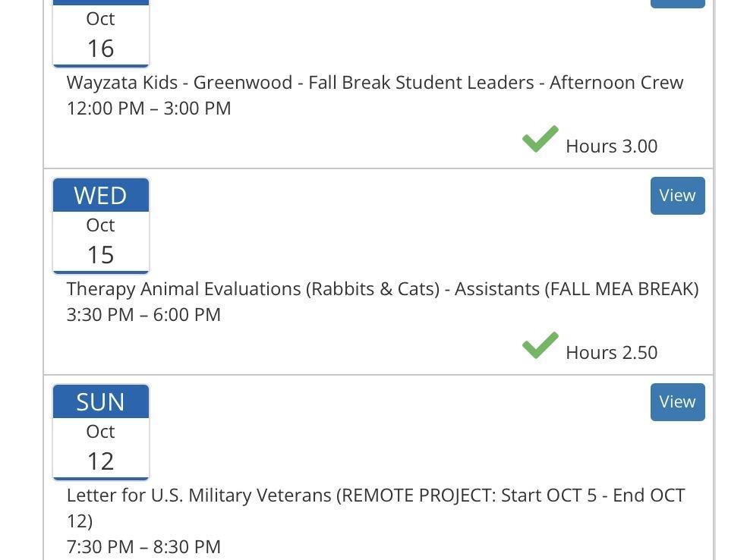Open Wayzata Kids Greenwood event title
747x560 pixels.
pos(375,83)
